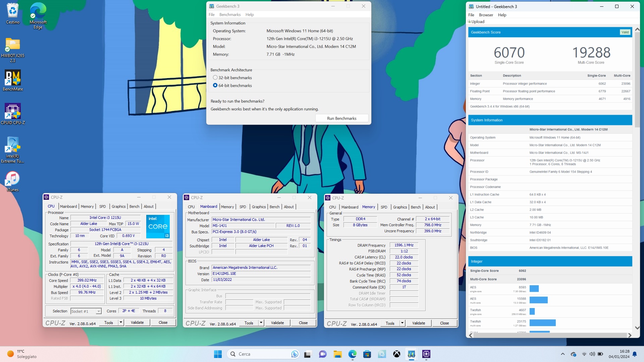Open the Chat (Teams) taskbar icon

pyautogui.click(x=322, y=354)
